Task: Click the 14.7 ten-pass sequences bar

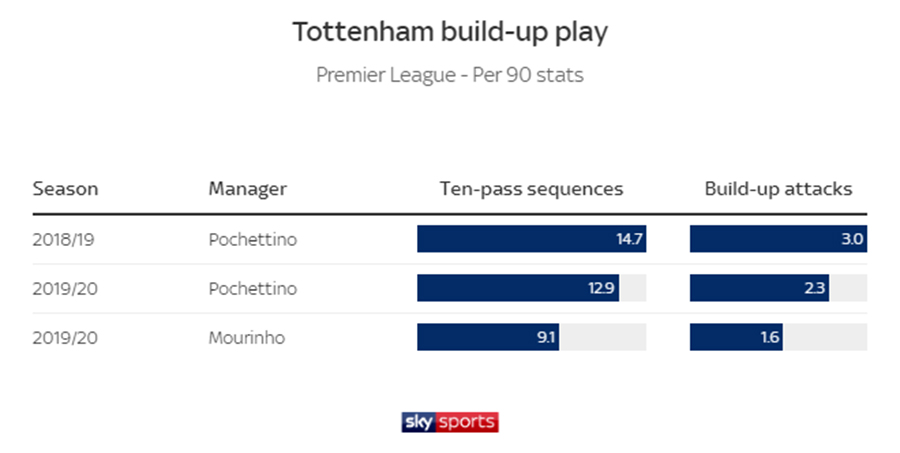Action: point(532,239)
